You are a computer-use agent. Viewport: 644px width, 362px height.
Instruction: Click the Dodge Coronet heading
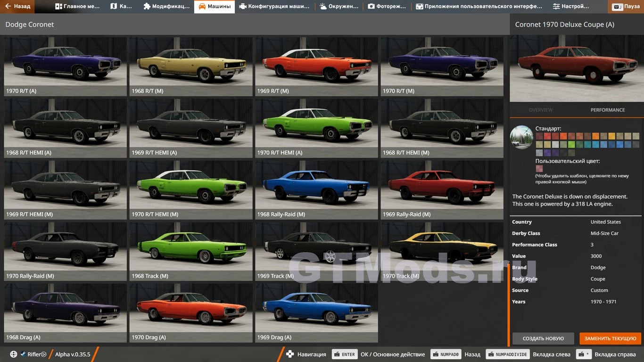pyautogui.click(x=30, y=25)
